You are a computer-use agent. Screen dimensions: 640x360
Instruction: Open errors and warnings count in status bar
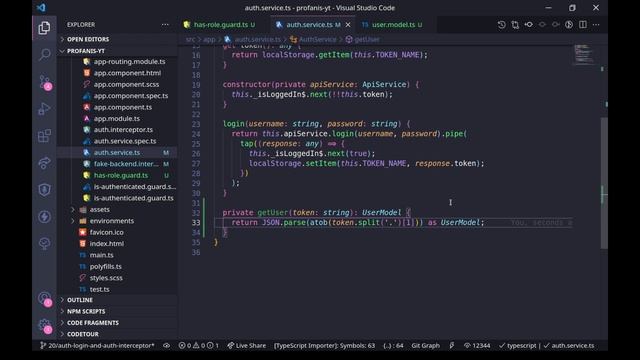tap(198, 345)
